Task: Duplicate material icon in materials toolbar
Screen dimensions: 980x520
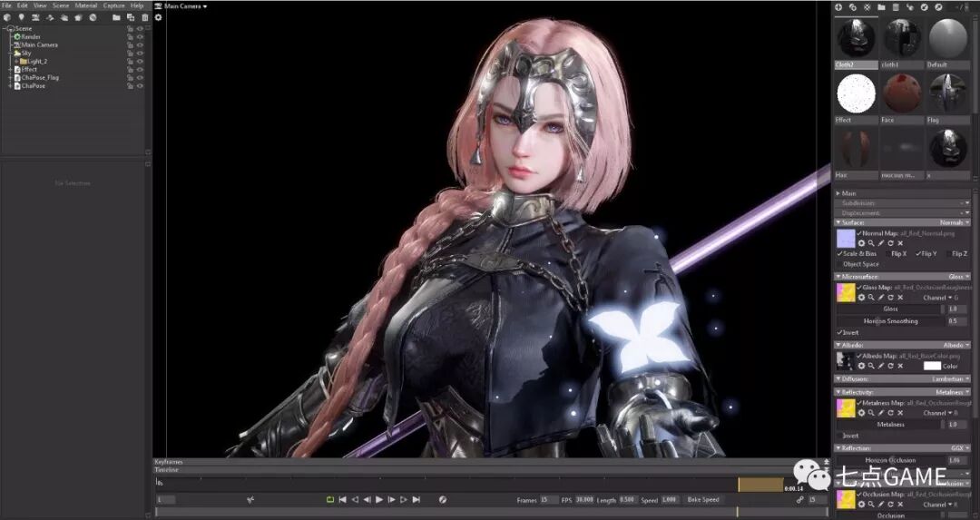Action: pos(852,7)
